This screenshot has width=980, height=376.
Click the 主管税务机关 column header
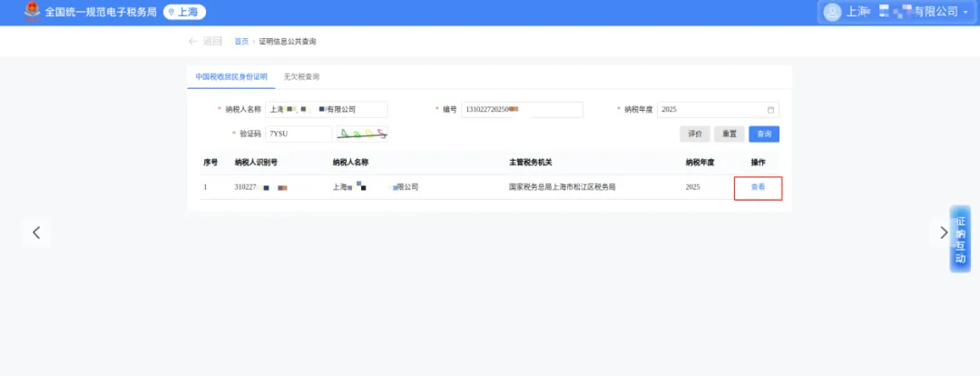(x=531, y=163)
